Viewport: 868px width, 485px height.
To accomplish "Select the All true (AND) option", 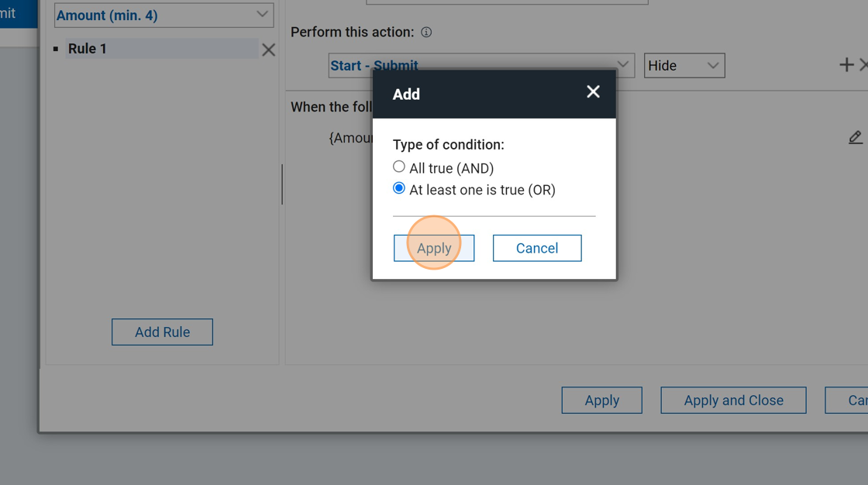I will 399,167.
